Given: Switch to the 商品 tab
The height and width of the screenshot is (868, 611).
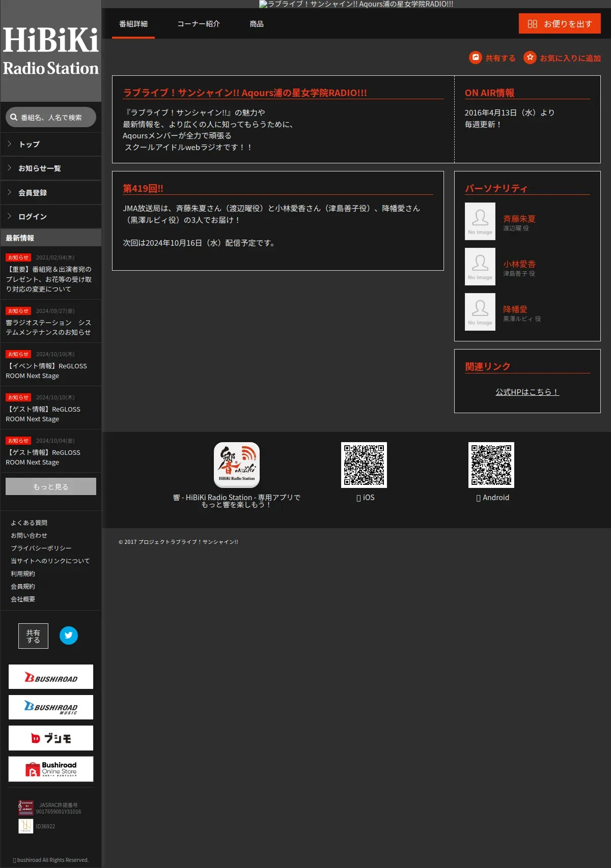Looking at the screenshot, I should [257, 24].
